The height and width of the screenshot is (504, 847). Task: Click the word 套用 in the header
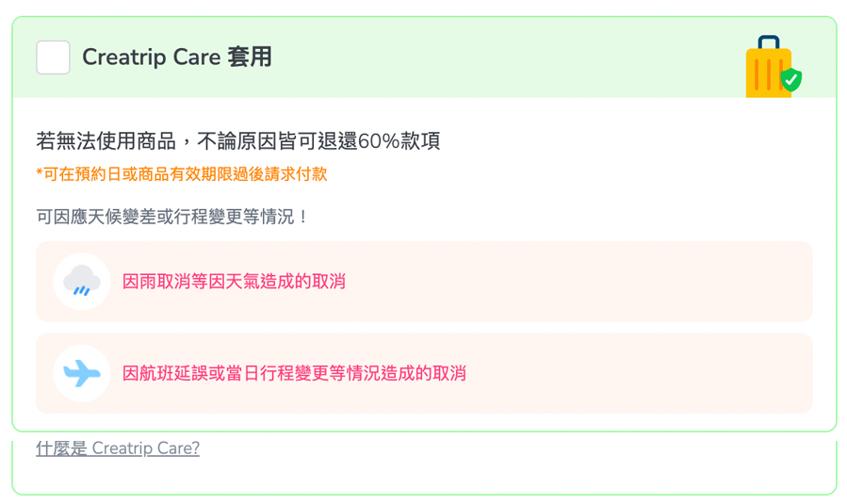(250, 57)
